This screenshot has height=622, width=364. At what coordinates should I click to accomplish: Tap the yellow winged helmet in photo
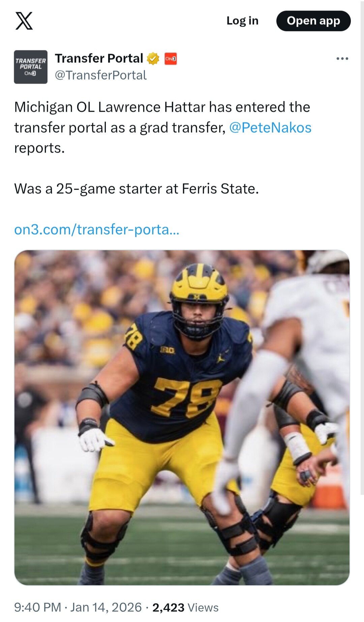(x=200, y=284)
